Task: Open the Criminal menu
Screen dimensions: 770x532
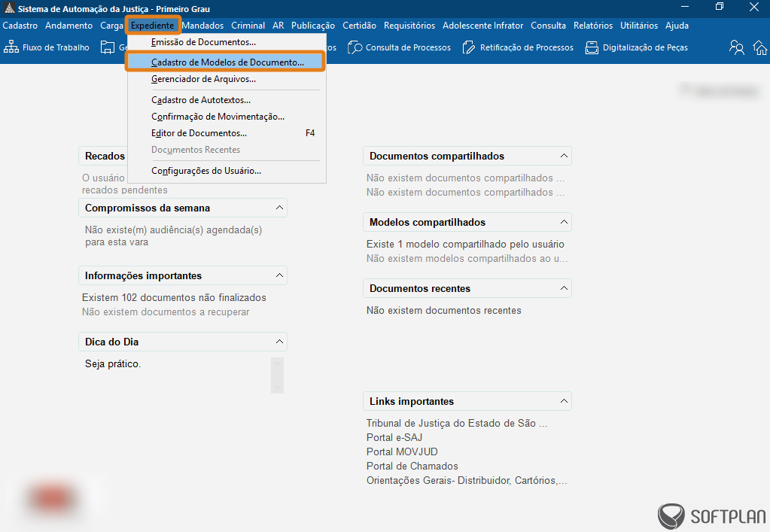Action: pyautogui.click(x=248, y=26)
